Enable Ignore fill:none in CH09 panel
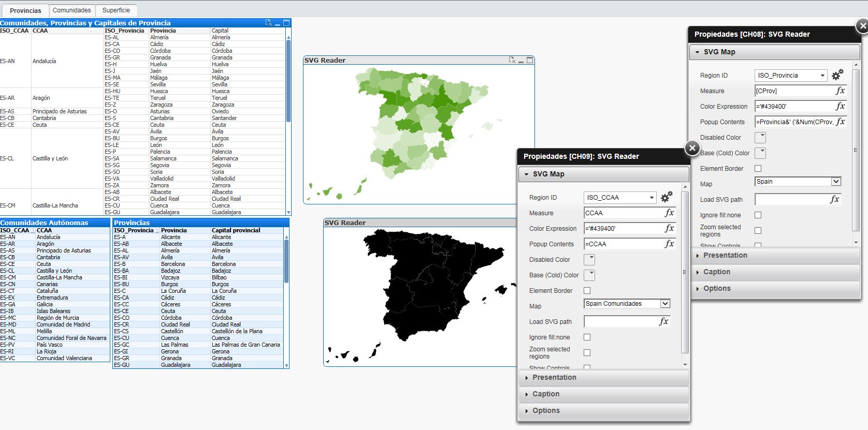This screenshot has width=868, height=430. tap(587, 337)
